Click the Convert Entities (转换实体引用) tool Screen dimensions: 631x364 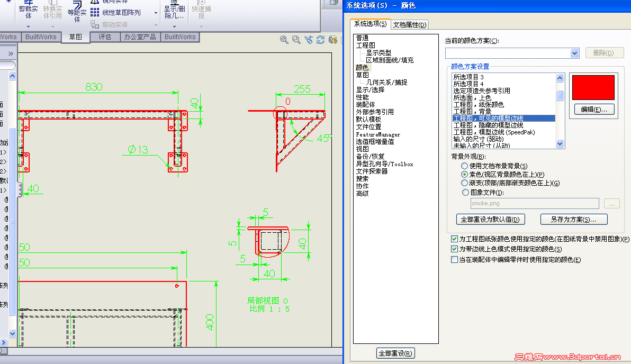(53, 10)
